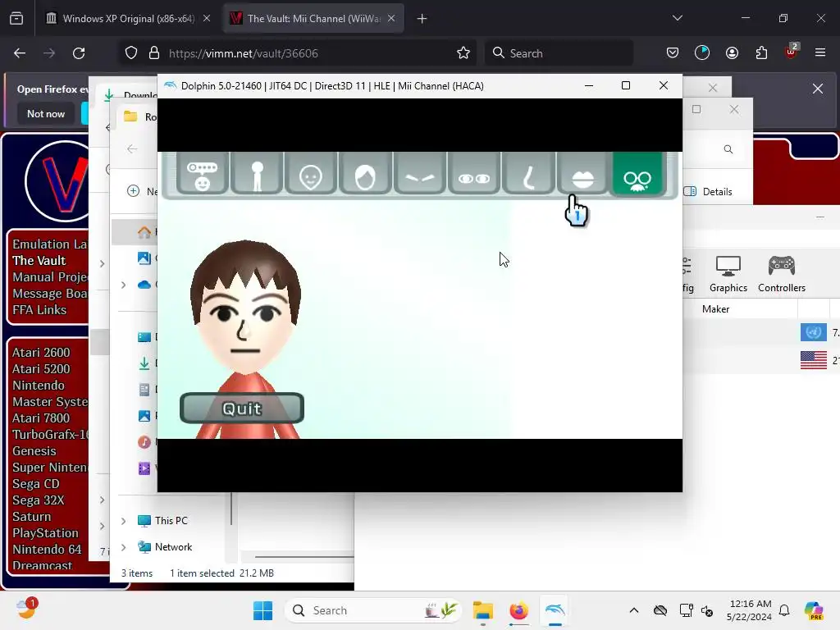Click the Firefox back arrow
Screen dimensions: 840x630
click(20, 53)
